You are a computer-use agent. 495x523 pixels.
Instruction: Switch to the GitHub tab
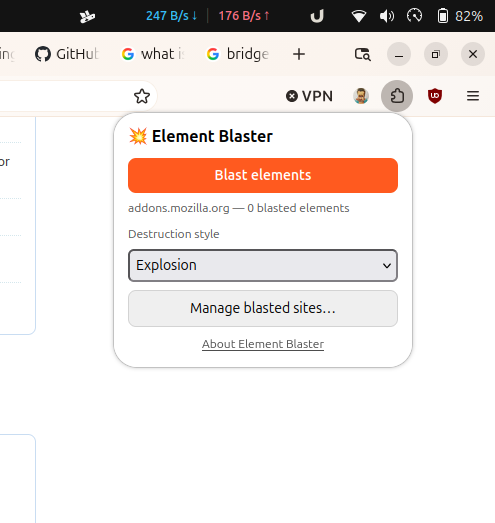tap(67, 54)
